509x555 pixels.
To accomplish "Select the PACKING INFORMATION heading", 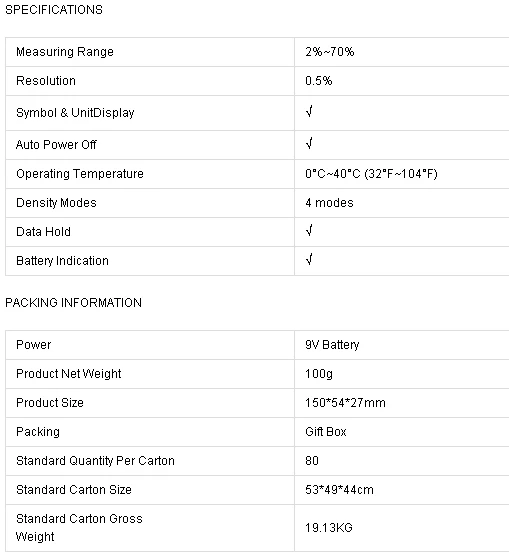I will pyautogui.click(x=74, y=303).
